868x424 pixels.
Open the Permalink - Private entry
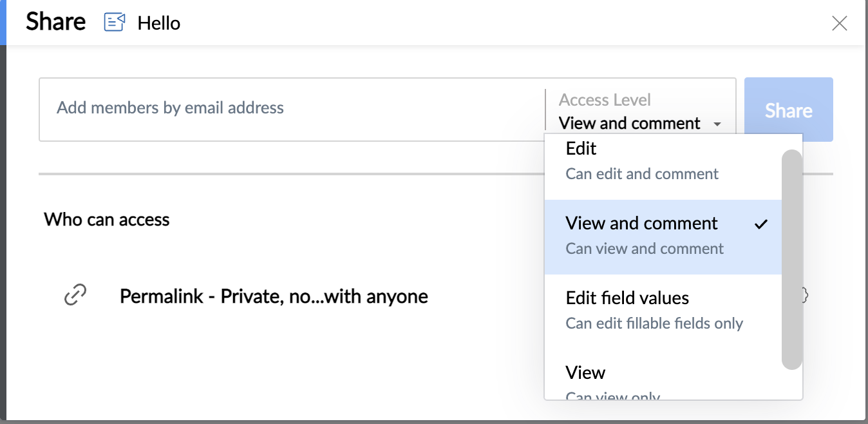[x=274, y=296]
